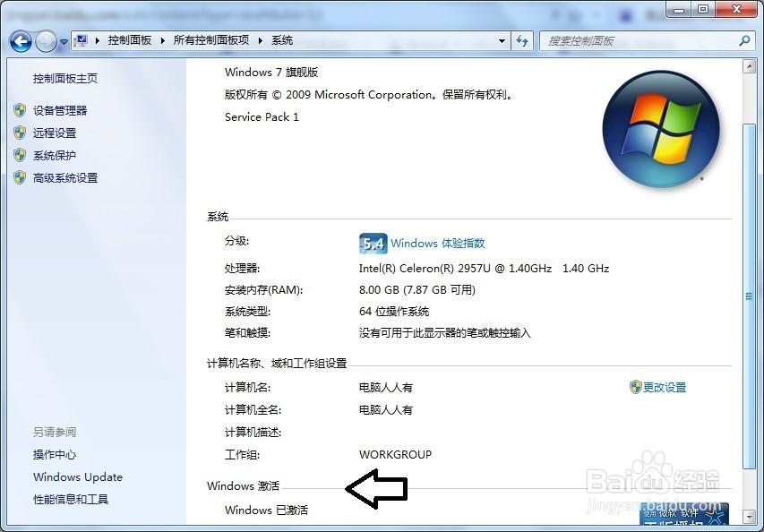
Task: Click the computer icon in address bar
Action: pyautogui.click(x=82, y=40)
